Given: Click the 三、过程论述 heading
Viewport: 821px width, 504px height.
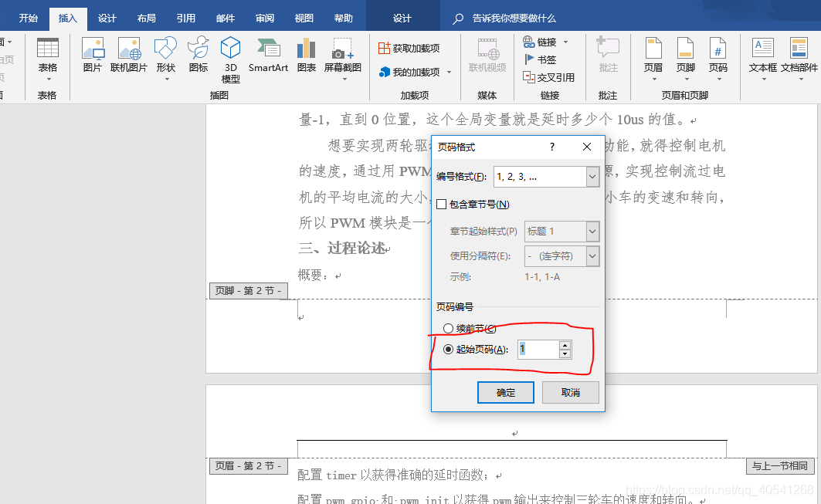Looking at the screenshot, I should pyautogui.click(x=343, y=248).
